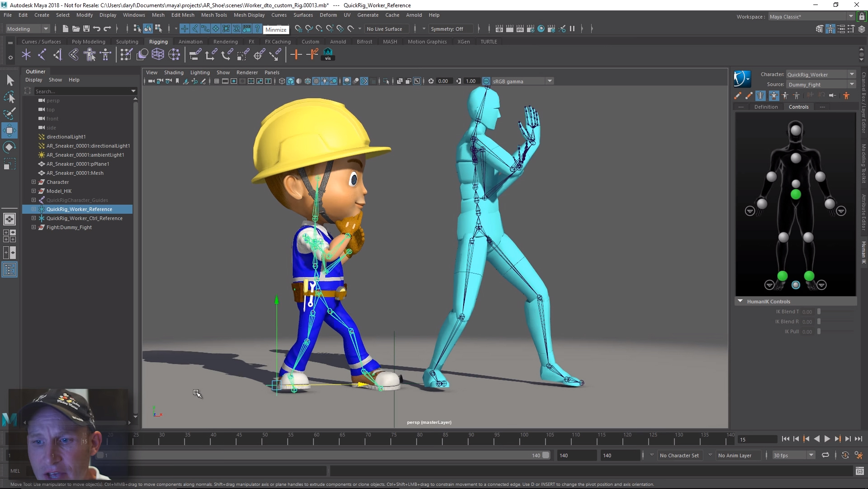Viewport: 868px width, 489px height.
Task: Click the Parent Constraint shelf icon
Action: tap(195, 55)
